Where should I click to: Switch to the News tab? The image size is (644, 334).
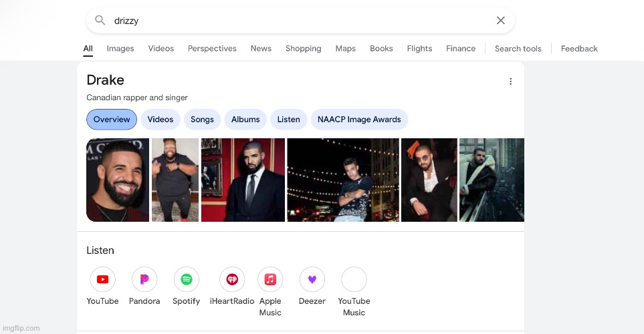261,49
